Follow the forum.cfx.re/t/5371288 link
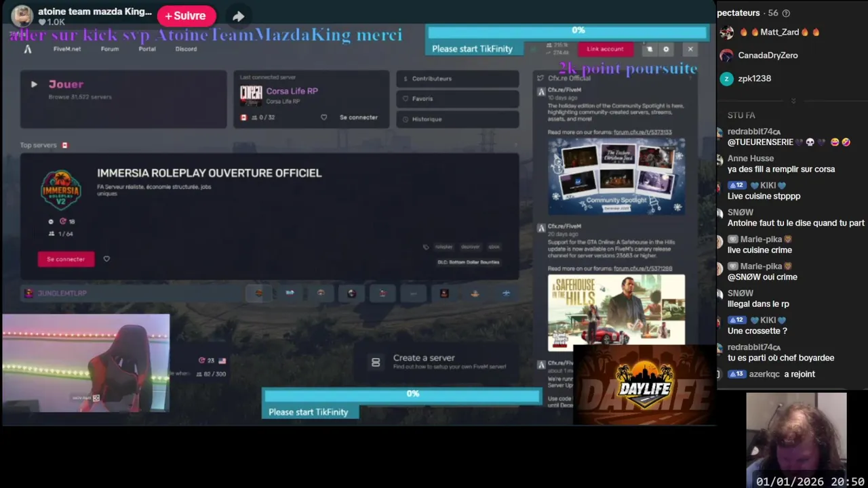This screenshot has height=488, width=868. coord(643,268)
